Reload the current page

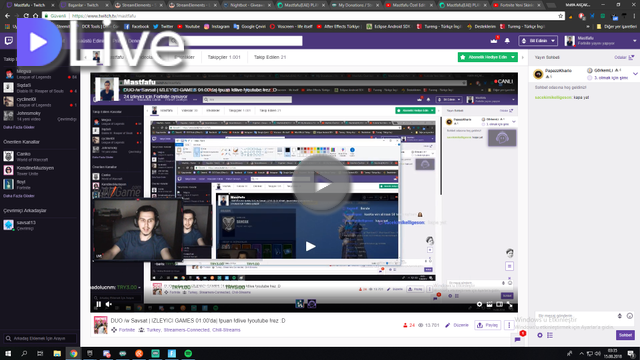point(26,16)
